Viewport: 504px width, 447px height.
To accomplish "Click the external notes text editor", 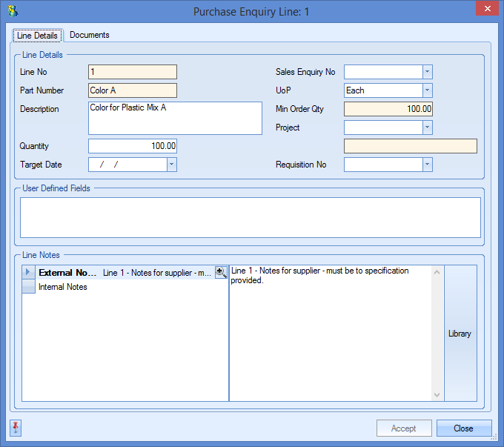I will coord(330,334).
